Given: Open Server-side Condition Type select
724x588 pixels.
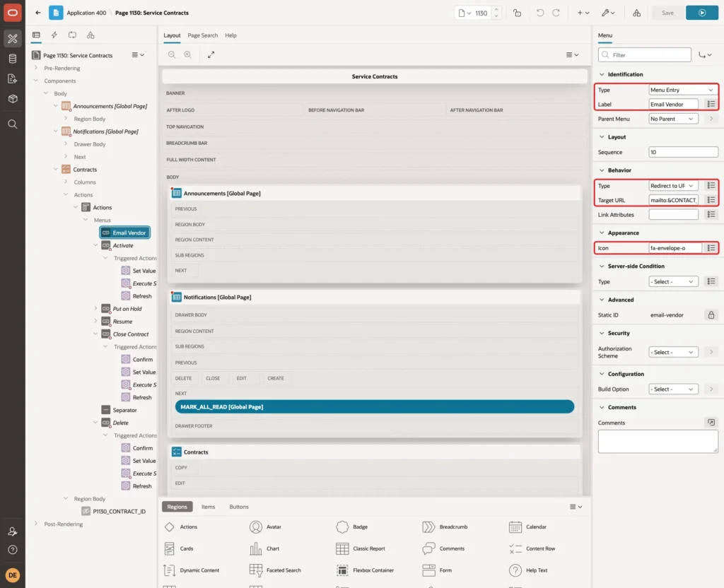Looking at the screenshot, I should tap(673, 281).
